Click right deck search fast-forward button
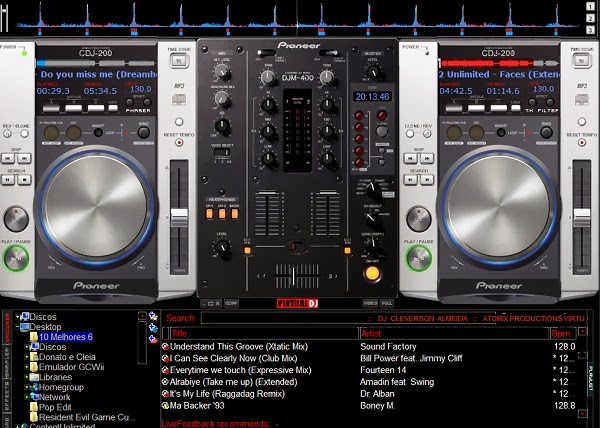This screenshot has height=428, width=600. tap(426, 179)
